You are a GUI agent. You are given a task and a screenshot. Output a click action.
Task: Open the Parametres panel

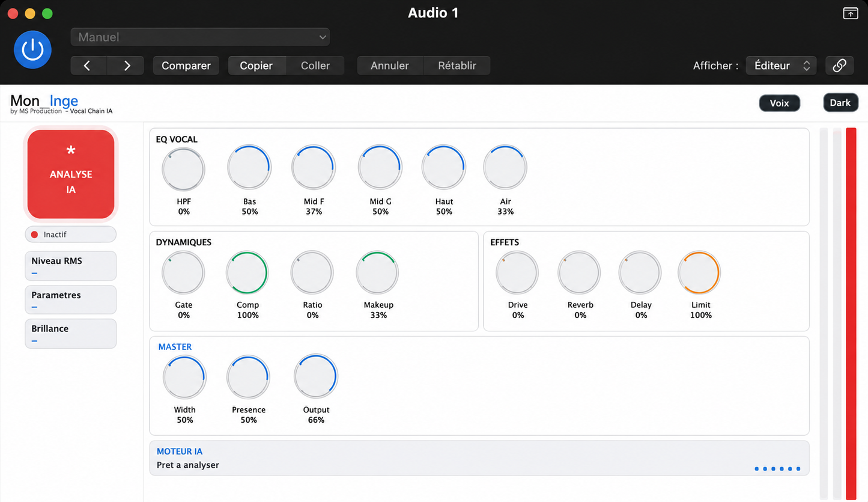71,299
